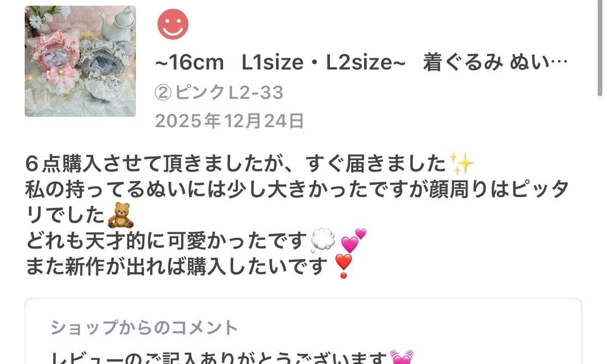Open the product thumbnail image
This screenshot has width=607, height=364.
click(80, 61)
